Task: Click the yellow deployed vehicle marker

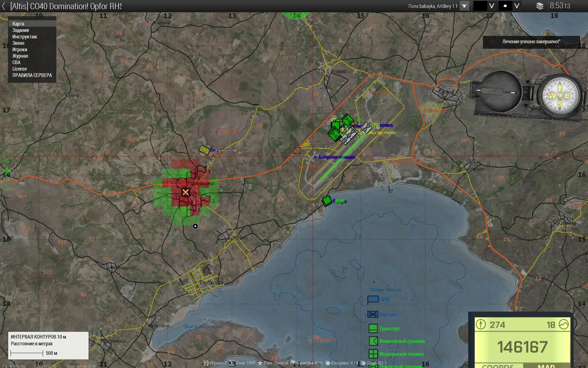Action: tap(204, 150)
